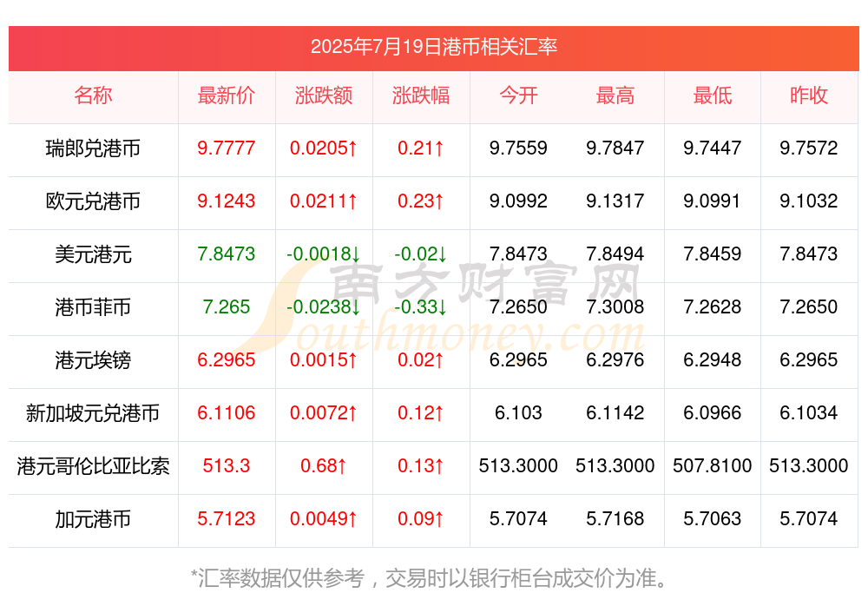Click change amount 0.0072↑

(323, 412)
